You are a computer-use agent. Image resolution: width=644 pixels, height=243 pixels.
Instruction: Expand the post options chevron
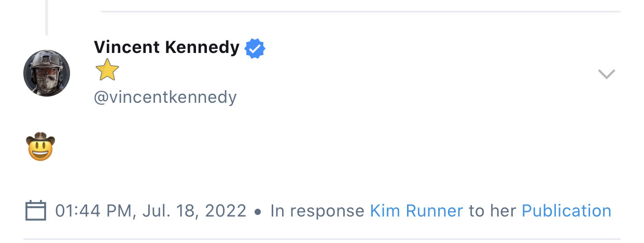pos(606,74)
